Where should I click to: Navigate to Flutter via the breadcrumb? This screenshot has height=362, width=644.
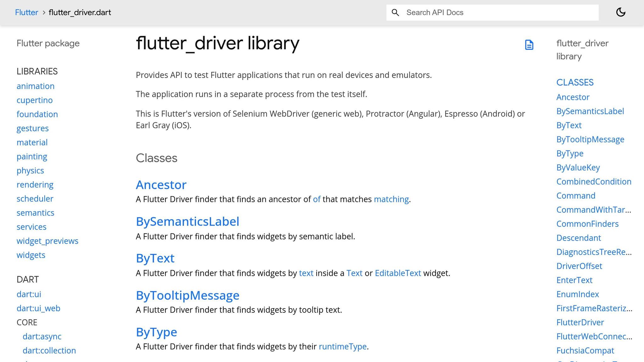pos(26,12)
